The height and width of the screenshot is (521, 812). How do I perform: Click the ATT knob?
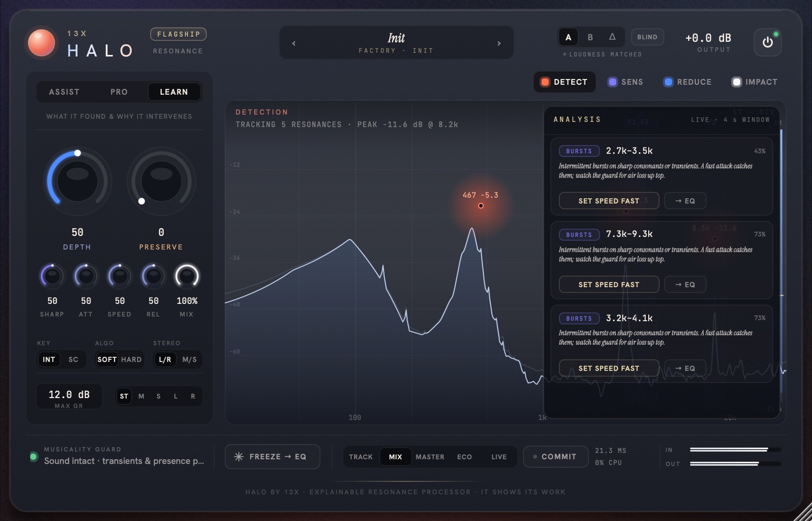86,276
